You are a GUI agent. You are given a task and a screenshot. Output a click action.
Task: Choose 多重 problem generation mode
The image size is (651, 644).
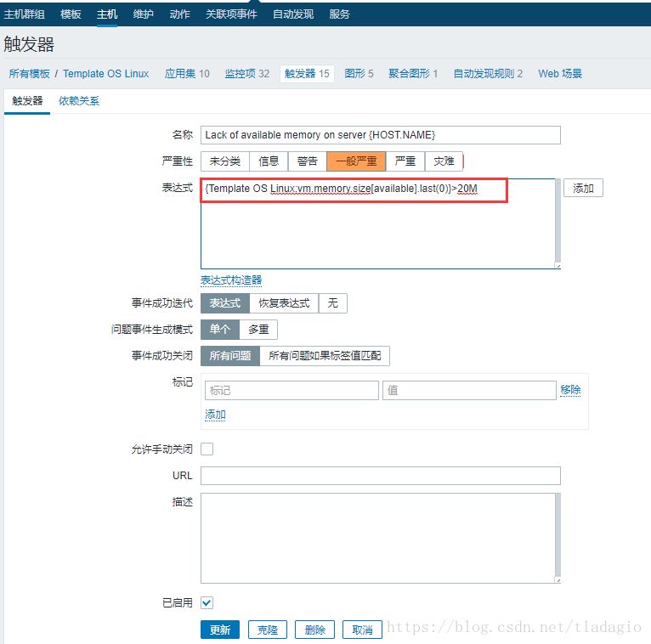click(x=258, y=330)
